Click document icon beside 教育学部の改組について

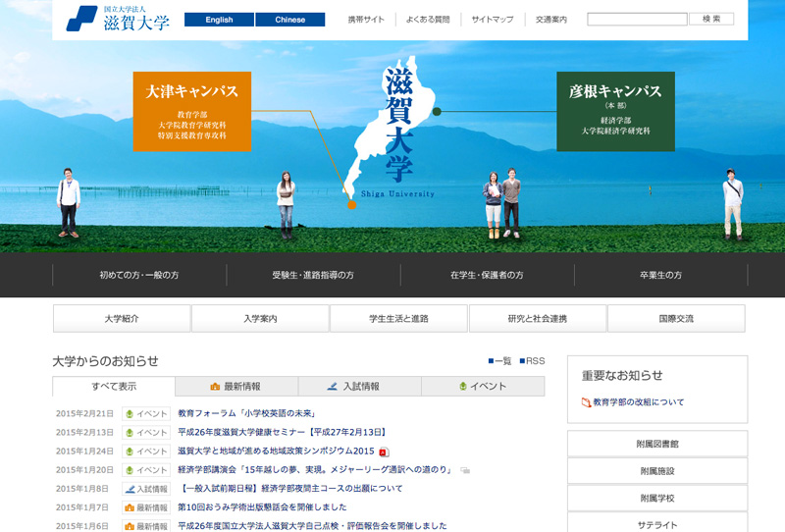tap(586, 402)
